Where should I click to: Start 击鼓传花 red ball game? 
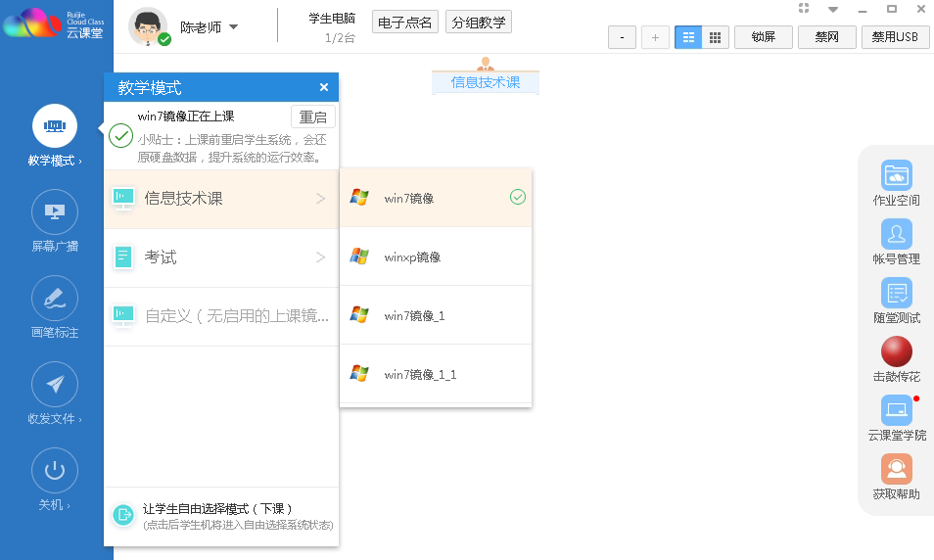(896, 352)
